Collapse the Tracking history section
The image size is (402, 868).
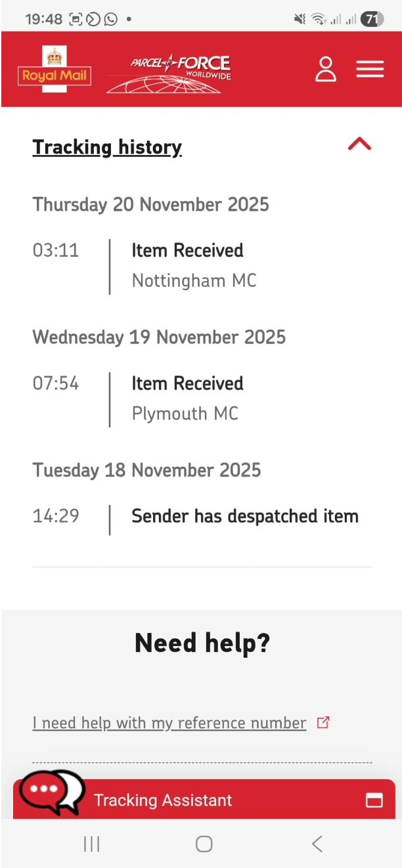click(x=359, y=144)
